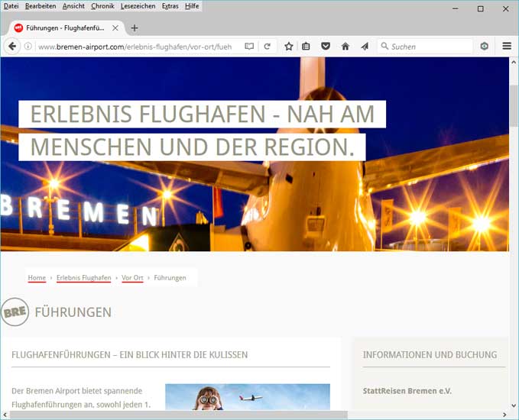Follow the Erlebnis Flughafen breadcrumb link
The width and height of the screenshot is (519, 420).
pos(84,278)
